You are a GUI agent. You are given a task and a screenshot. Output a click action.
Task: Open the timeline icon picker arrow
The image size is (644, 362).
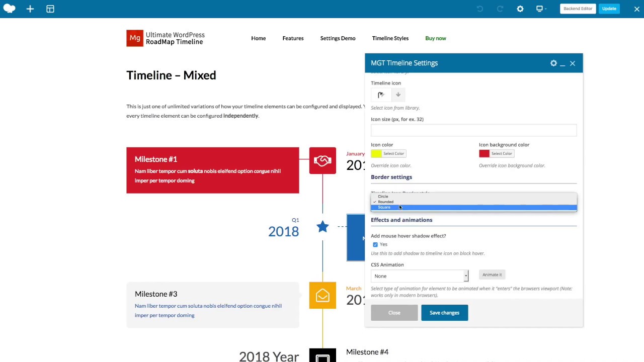click(x=398, y=95)
